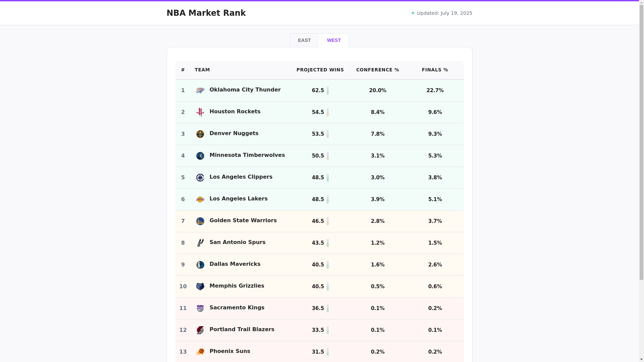Click the San Antonio Spurs logo
This screenshot has width=644, height=362.
click(x=200, y=243)
